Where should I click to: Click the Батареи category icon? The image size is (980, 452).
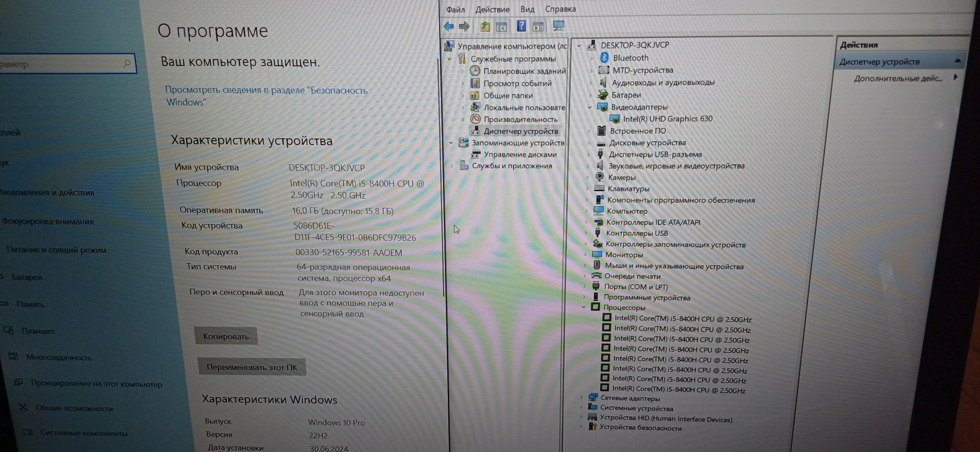coord(602,95)
